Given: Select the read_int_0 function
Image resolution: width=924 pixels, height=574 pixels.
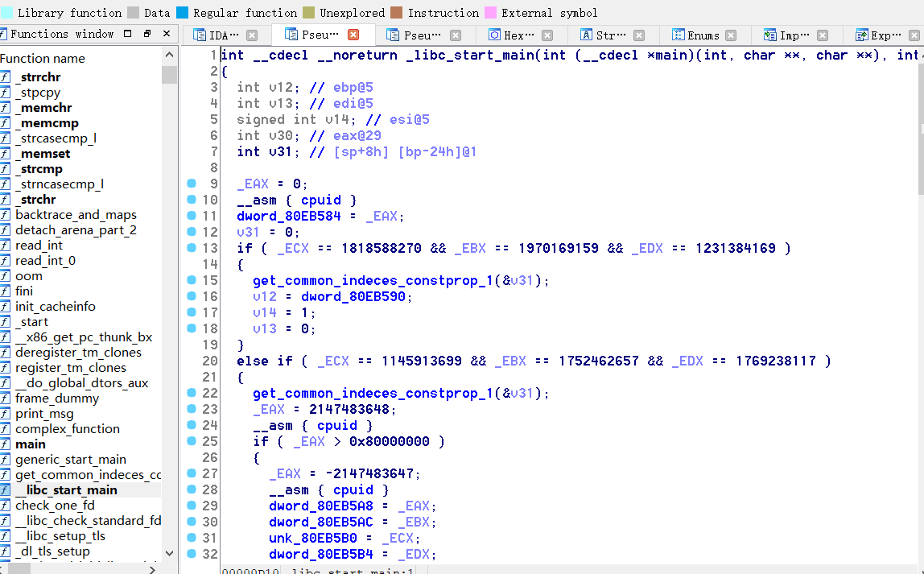Looking at the screenshot, I should coord(45,261).
